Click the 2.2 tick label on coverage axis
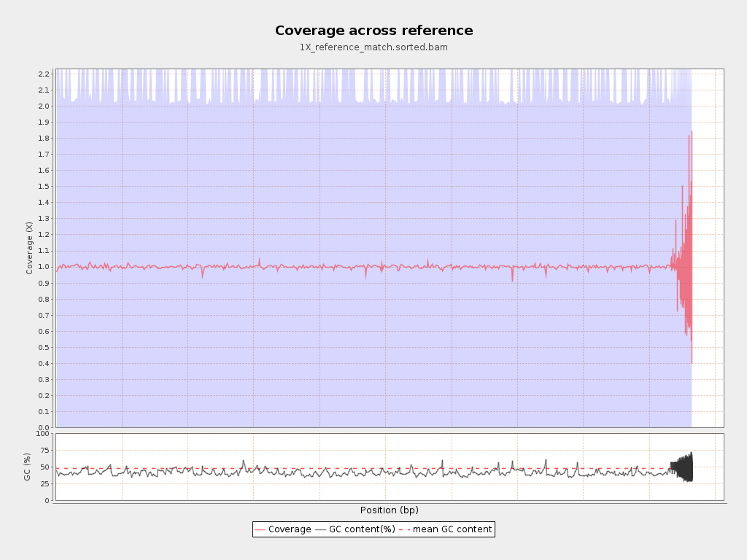 pyautogui.click(x=44, y=74)
